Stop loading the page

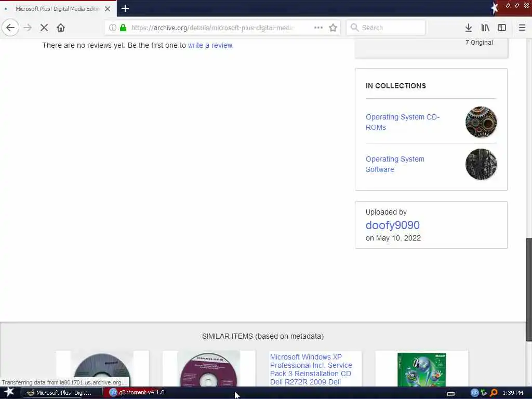(x=44, y=28)
